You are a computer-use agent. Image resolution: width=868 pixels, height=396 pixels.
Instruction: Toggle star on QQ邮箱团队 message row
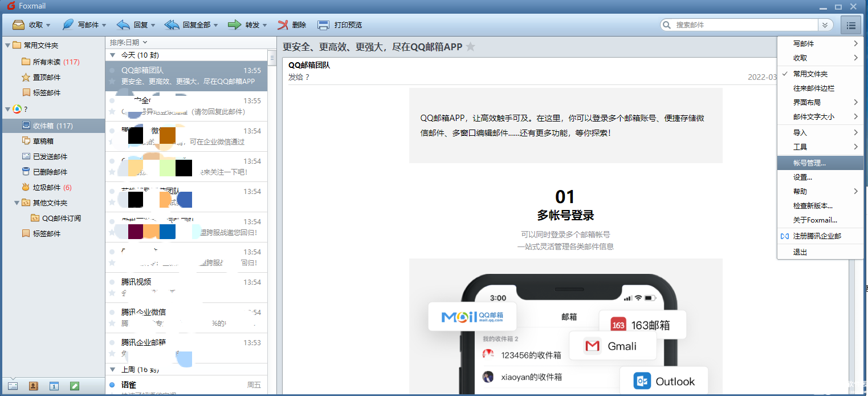coord(112,81)
